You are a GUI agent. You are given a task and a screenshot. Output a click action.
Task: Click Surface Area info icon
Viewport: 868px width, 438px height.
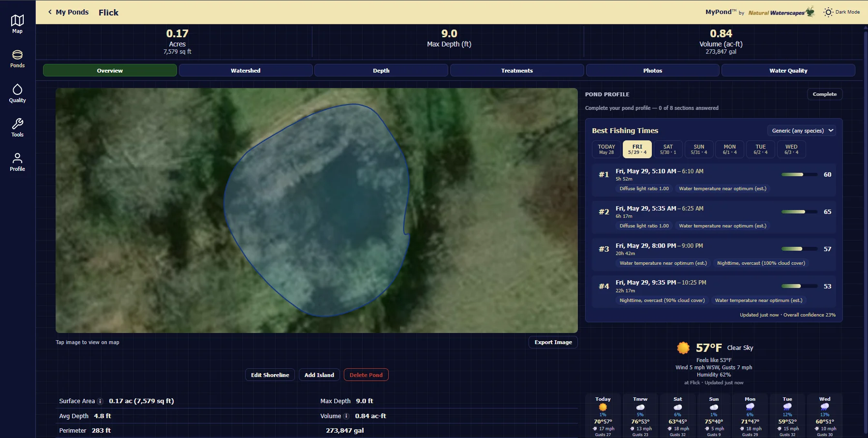click(100, 401)
